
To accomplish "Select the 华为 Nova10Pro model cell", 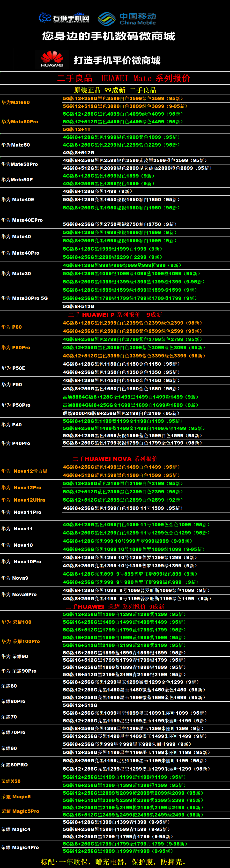I will click(x=31, y=562).
